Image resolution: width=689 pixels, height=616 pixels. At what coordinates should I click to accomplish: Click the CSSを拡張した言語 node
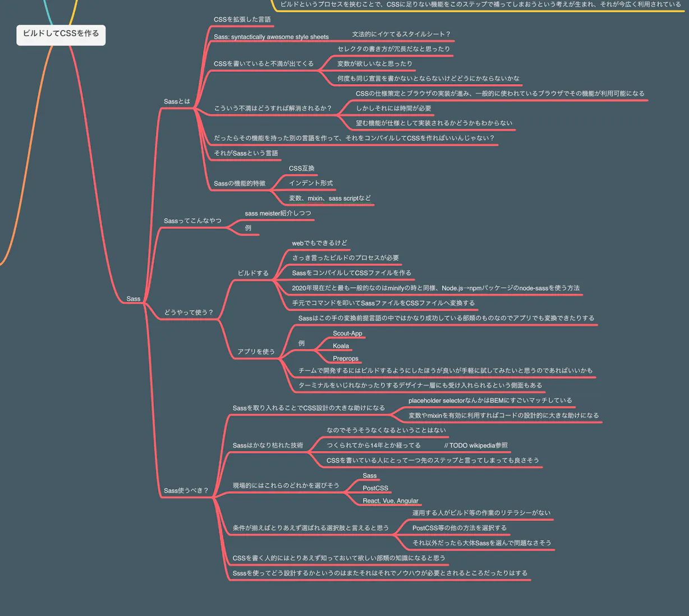click(242, 19)
